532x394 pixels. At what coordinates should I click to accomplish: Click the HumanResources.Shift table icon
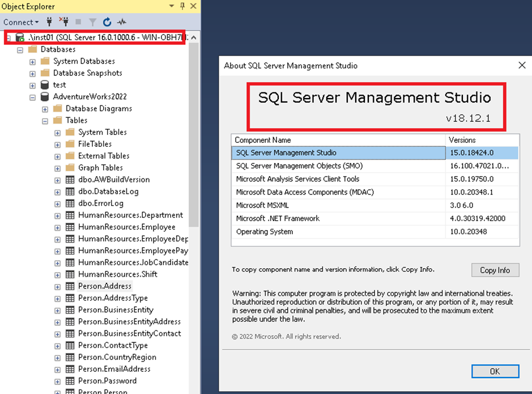[x=70, y=274]
